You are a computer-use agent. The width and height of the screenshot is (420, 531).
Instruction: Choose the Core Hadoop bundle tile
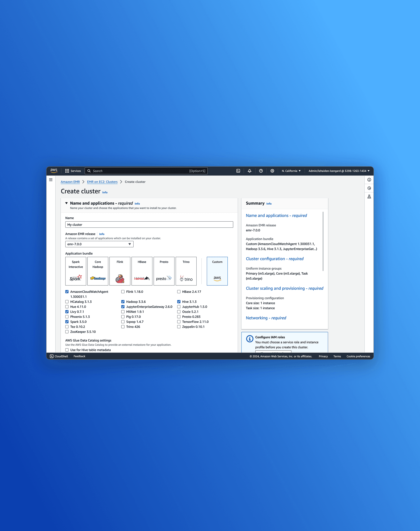pyautogui.click(x=98, y=271)
